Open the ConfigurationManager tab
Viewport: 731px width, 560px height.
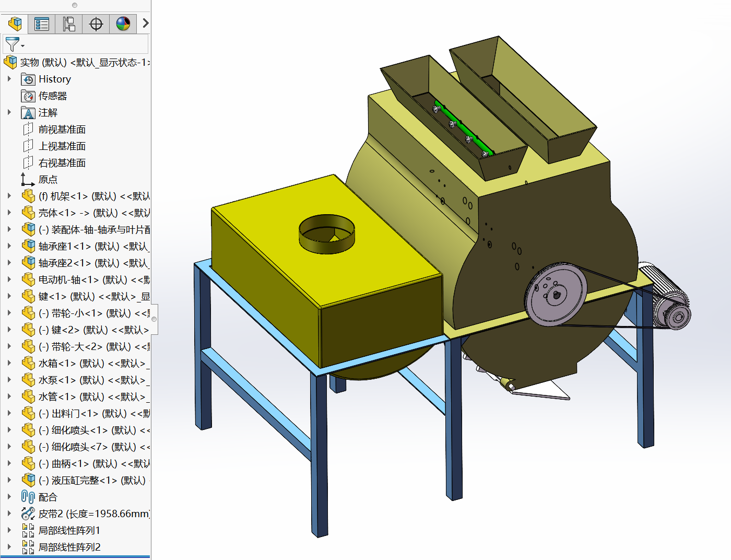tap(69, 24)
